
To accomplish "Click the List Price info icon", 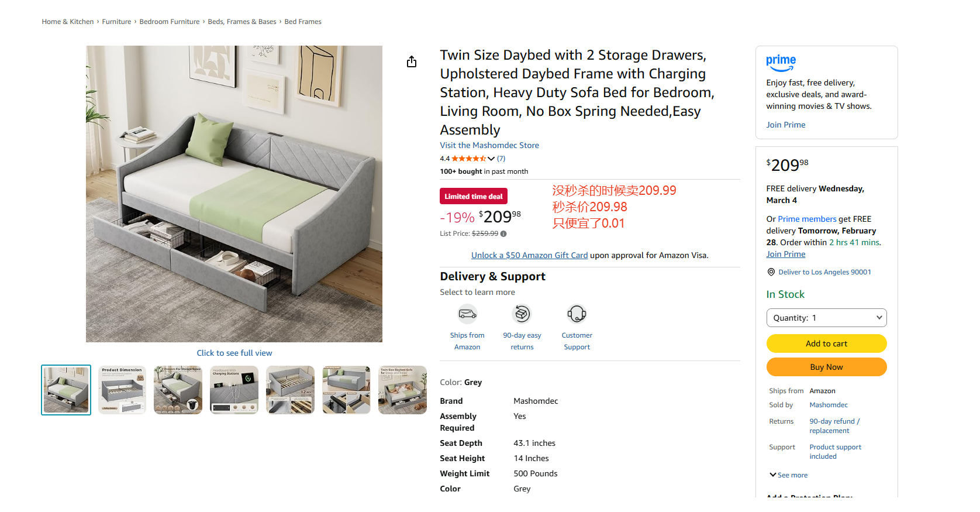I will [x=503, y=234].
